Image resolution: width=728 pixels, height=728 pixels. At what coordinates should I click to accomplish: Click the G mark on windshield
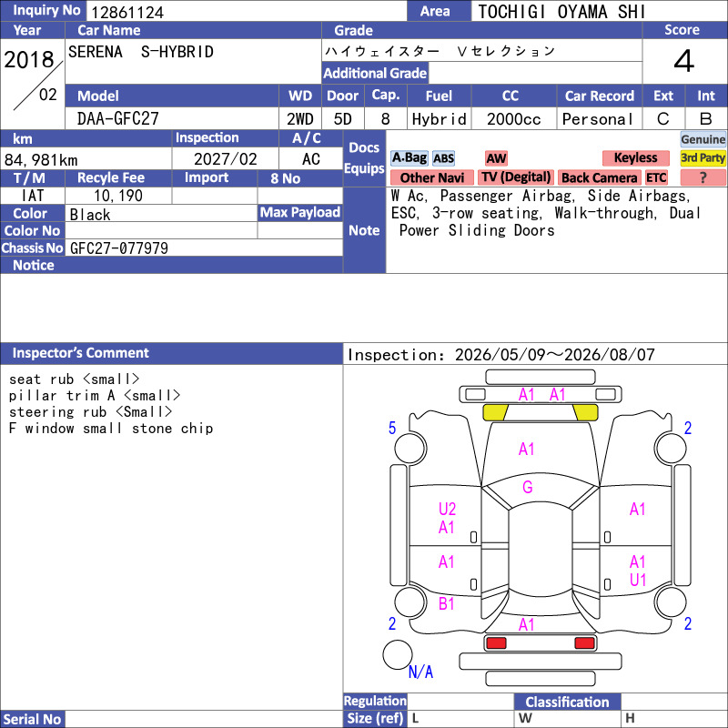tap(528, 487)
